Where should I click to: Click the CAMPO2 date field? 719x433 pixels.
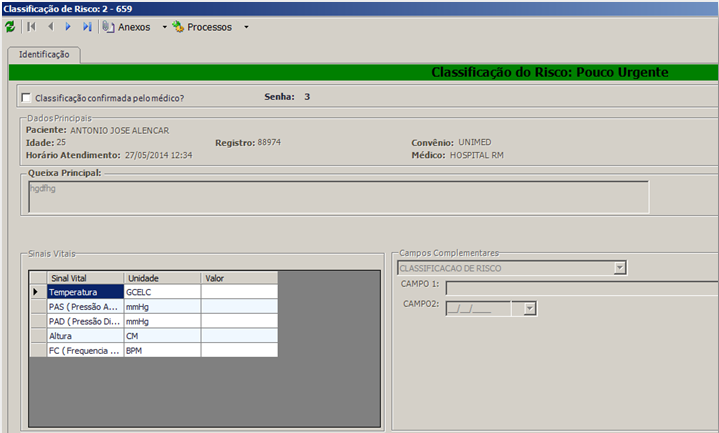(478, 309)
